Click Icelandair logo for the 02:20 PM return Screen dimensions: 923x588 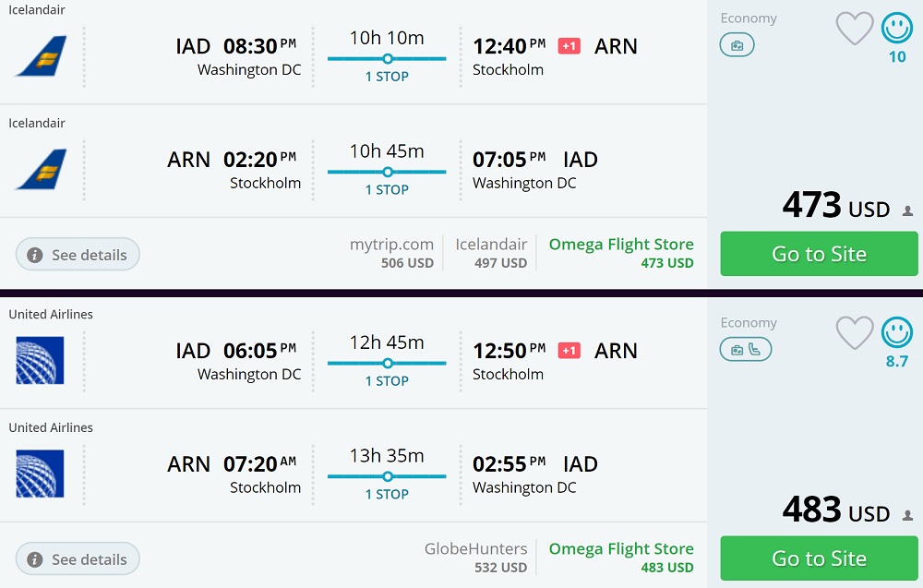click(42, 170)
